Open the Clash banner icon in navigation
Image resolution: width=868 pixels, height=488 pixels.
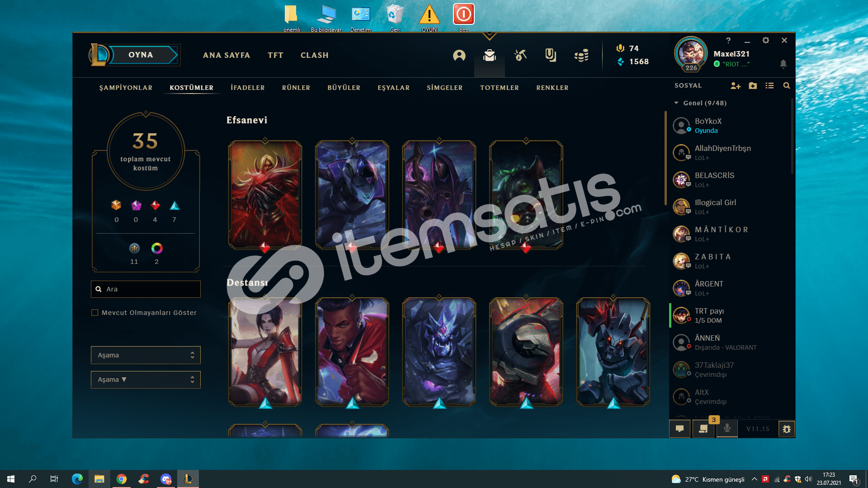[x=551, y=56]
